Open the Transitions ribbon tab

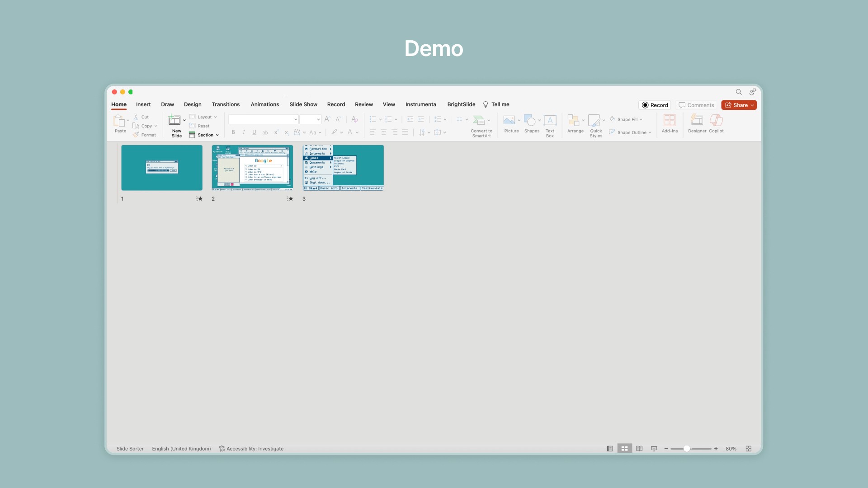(226, 104)
